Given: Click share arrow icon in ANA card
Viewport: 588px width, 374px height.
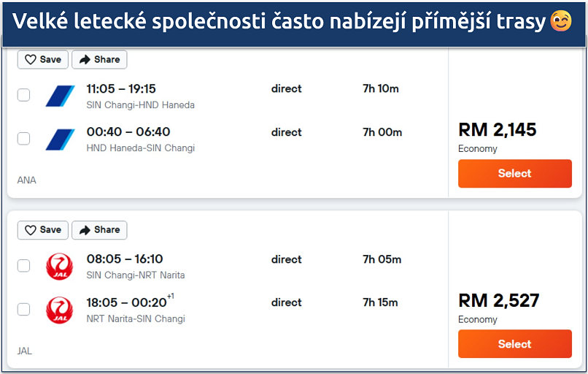Looking at the screenshot, I should (x=85, y=59).
